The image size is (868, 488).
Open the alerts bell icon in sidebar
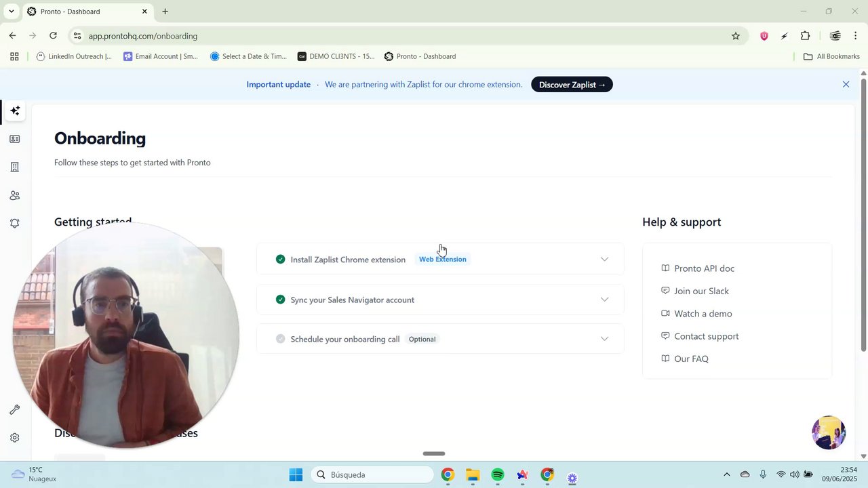[14, 223]
